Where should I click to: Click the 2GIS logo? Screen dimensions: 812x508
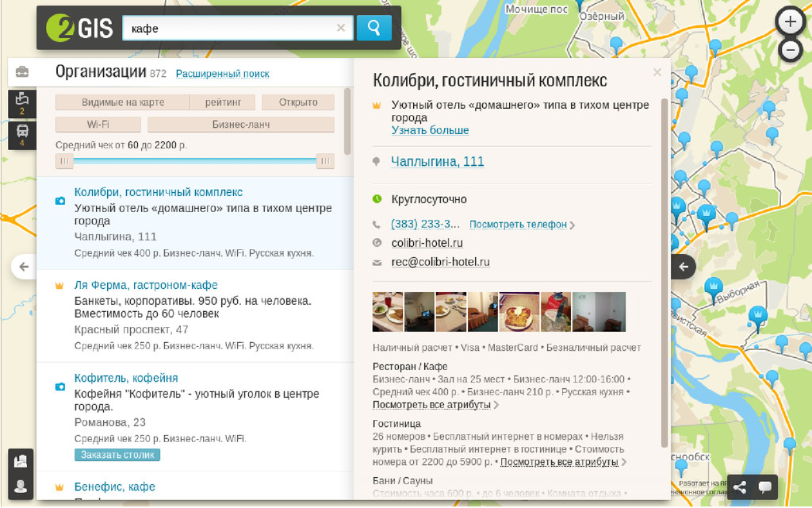[79, 28]
